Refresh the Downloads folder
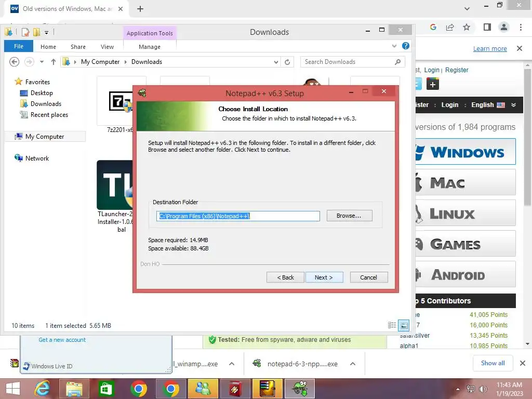The height and width of the screenshot is (399, 532). (287, 62)
